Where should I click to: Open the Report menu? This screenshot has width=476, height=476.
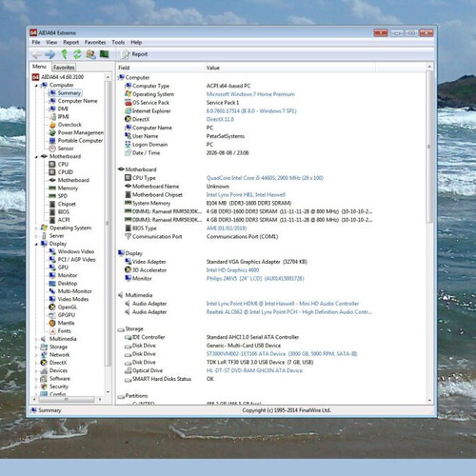(70, 42)
